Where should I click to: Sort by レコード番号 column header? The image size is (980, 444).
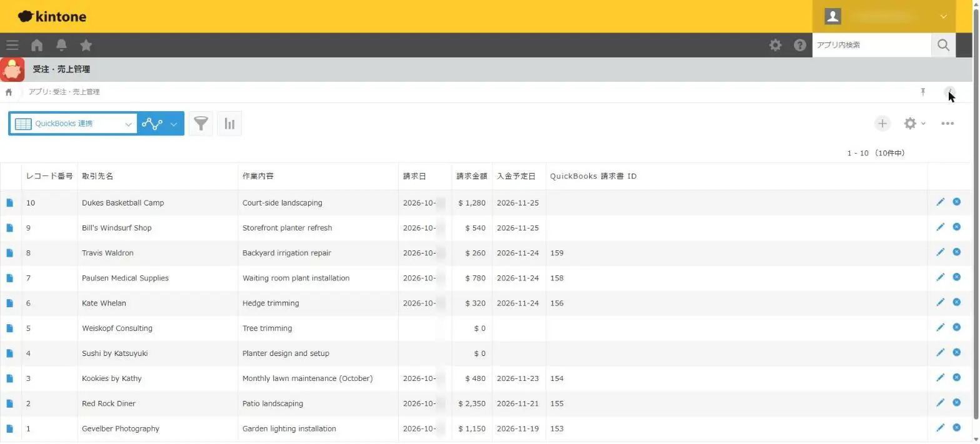click(x=49, y=176)
